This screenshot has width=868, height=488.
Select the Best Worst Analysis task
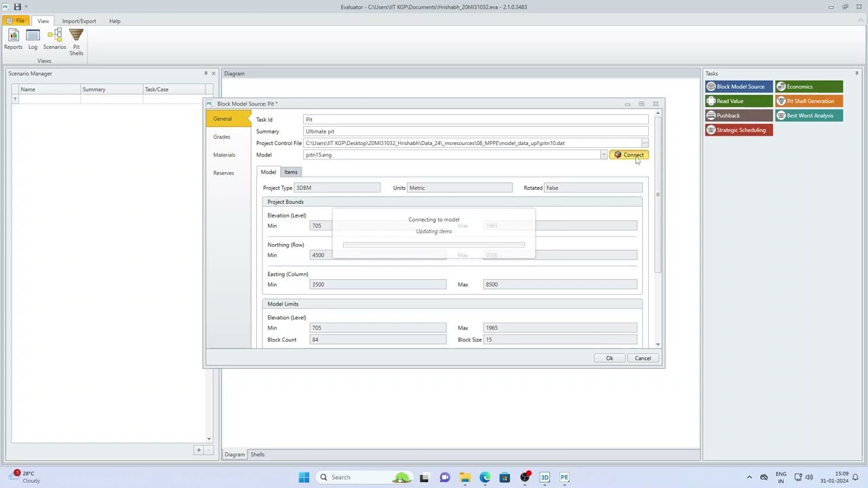point(809,115)
